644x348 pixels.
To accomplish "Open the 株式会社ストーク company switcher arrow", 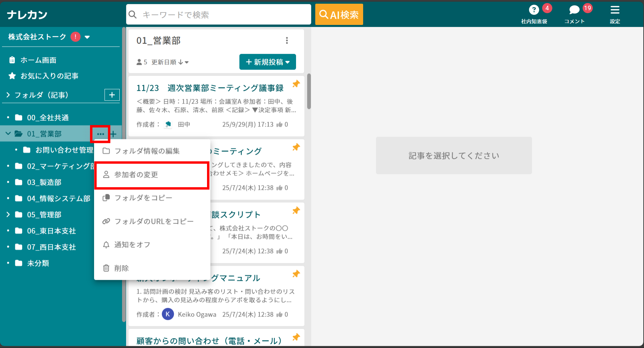I will 87,37.
